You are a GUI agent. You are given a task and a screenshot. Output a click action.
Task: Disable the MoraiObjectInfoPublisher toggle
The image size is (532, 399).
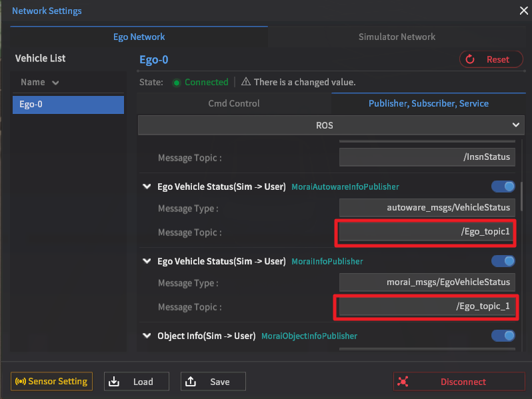pos(503,336)
